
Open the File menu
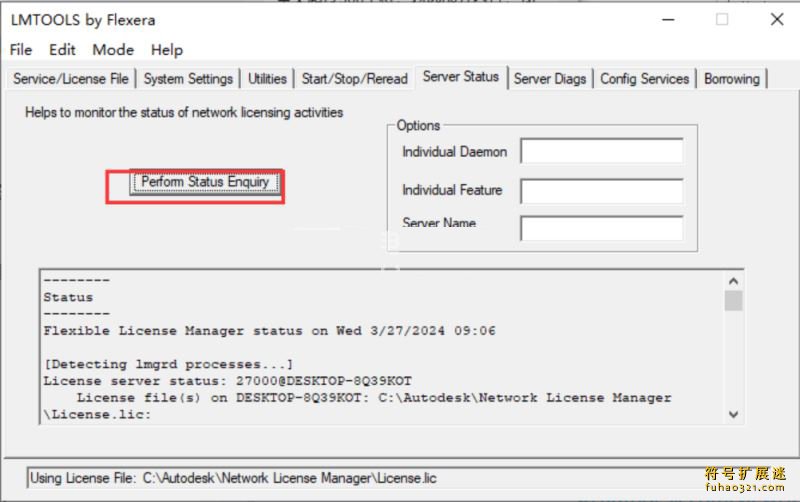click(x=21, y=50)
